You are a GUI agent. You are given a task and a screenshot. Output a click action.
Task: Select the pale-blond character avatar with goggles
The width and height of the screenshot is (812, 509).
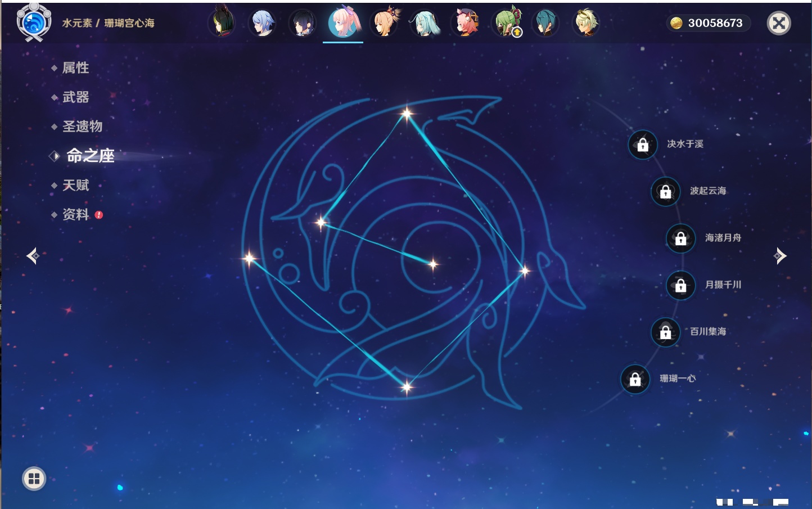(x=586, y=23)
